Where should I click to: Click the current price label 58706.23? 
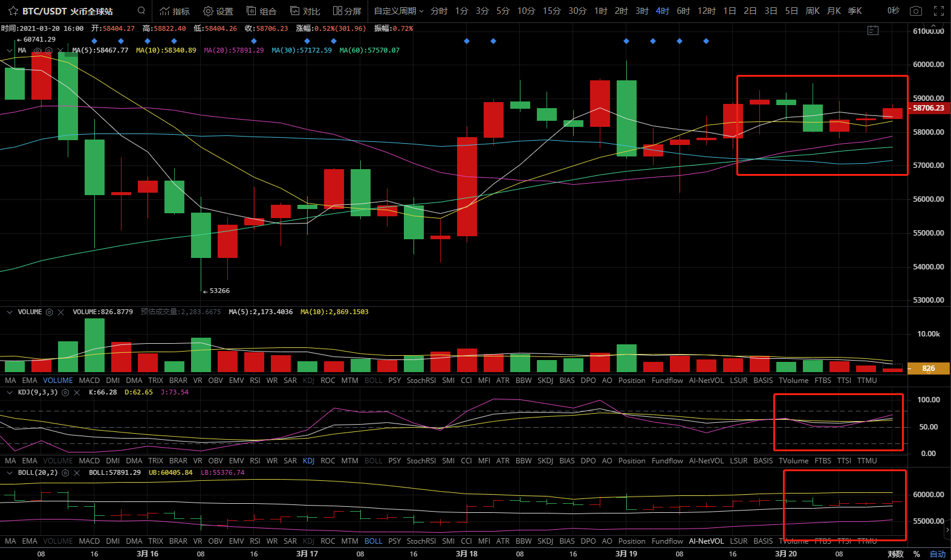coord(928,108)
